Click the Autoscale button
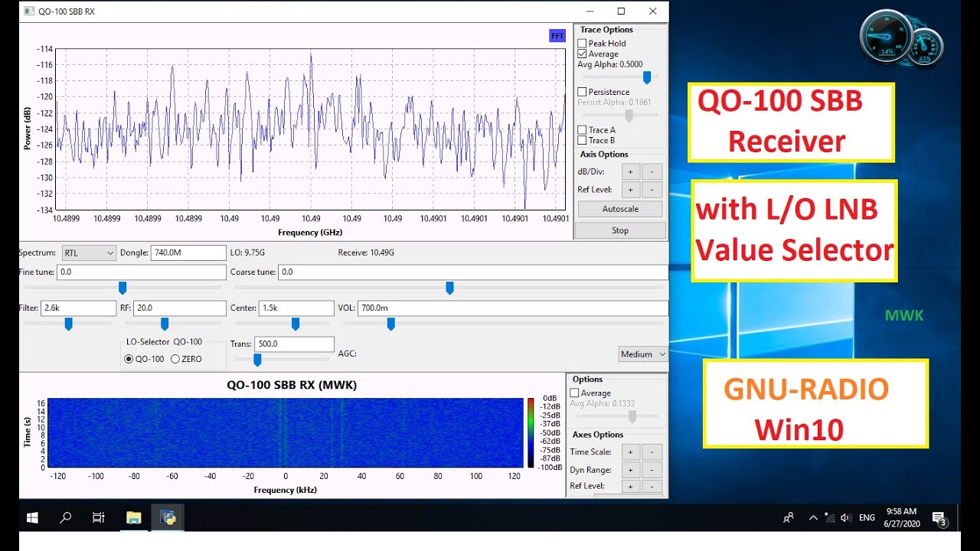The width and height of the screenshot is (980, 551). pyautogui.click(x=620, y=209)
